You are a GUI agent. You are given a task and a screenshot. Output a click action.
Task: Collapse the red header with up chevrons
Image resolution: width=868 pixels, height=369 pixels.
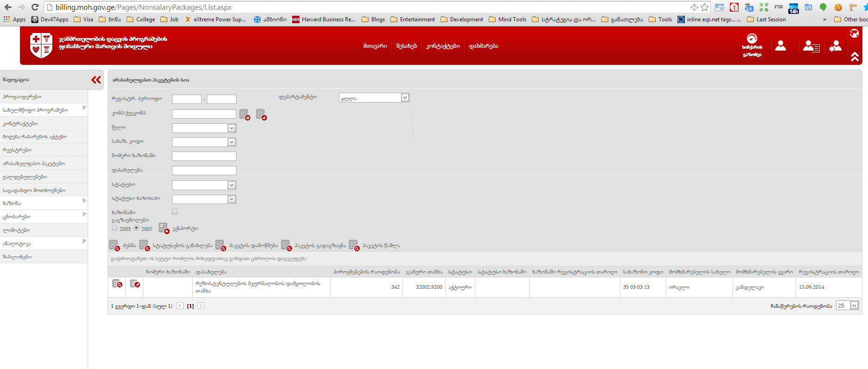tap(855, 57)
